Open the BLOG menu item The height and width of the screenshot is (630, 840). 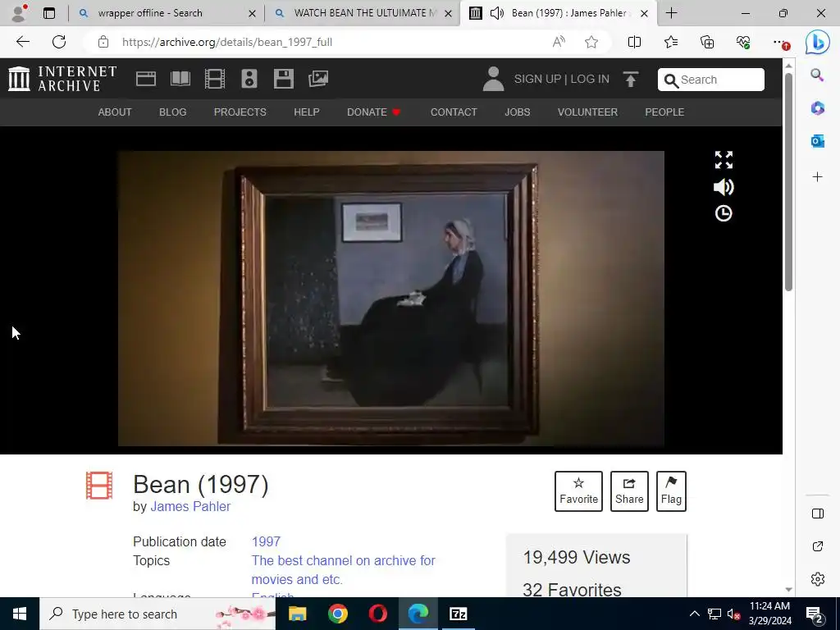172,112
